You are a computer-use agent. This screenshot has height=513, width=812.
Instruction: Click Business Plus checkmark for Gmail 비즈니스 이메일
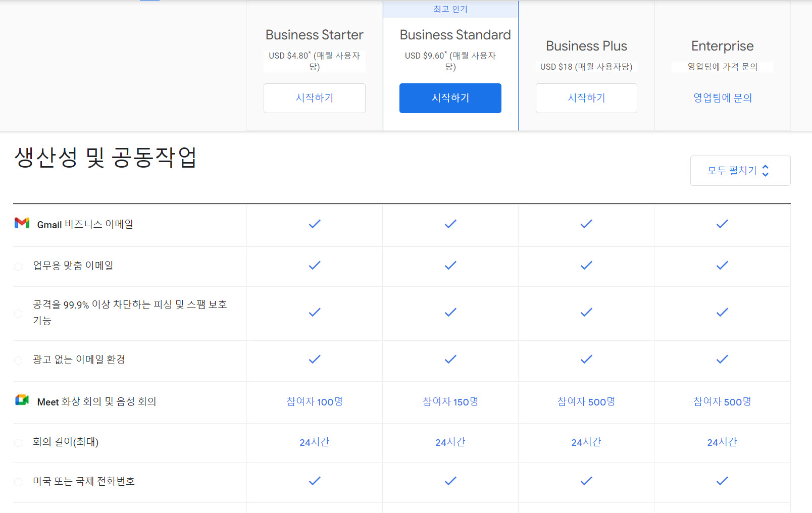(586, 224)
